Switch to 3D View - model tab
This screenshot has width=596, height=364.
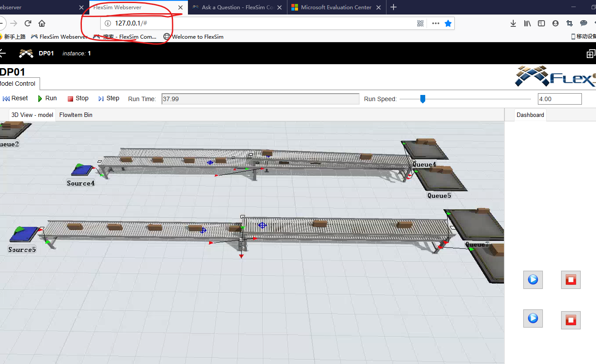coord(33,115)
